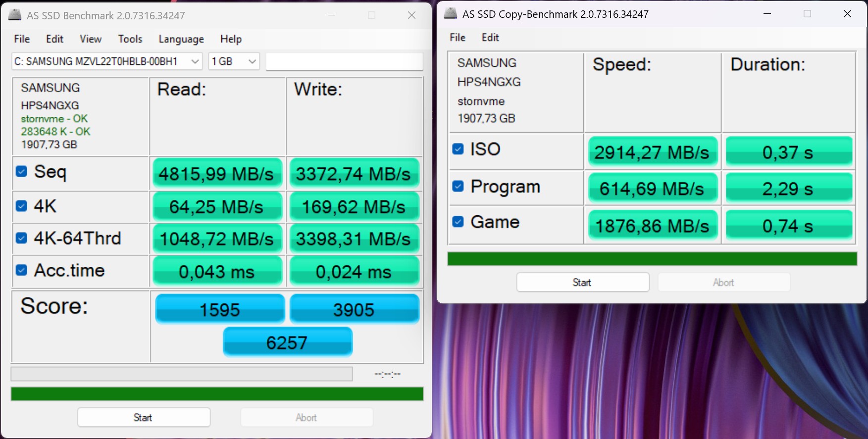Click the read access time 0,043 ms
The height and width of the screenshot is (439, 868).
coord(217,272)
